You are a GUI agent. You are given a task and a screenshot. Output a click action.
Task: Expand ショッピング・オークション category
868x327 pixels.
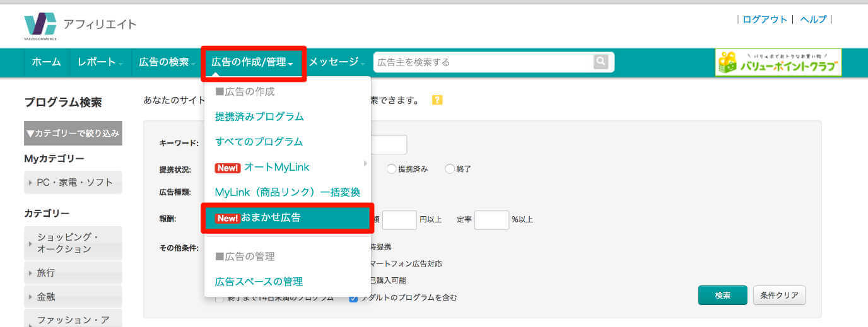[x=73, y=243]
